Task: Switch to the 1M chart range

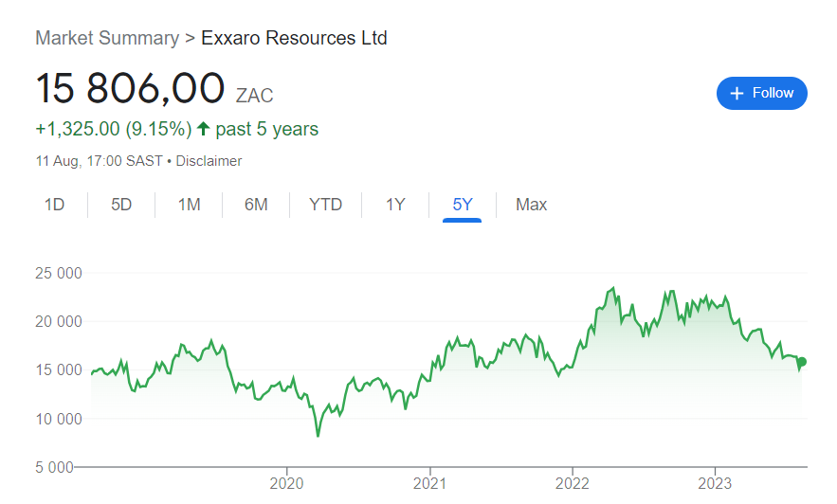Action: 189,205
